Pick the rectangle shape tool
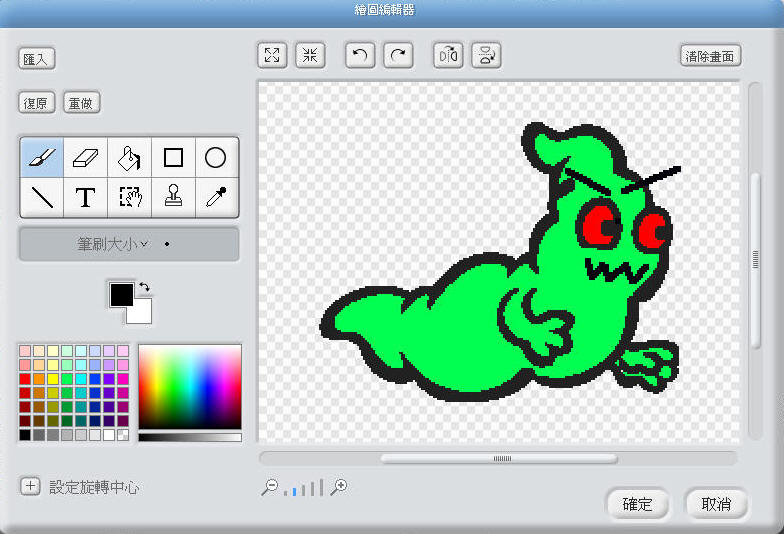Screen dimensions: 784x534 tap(173, 157)
